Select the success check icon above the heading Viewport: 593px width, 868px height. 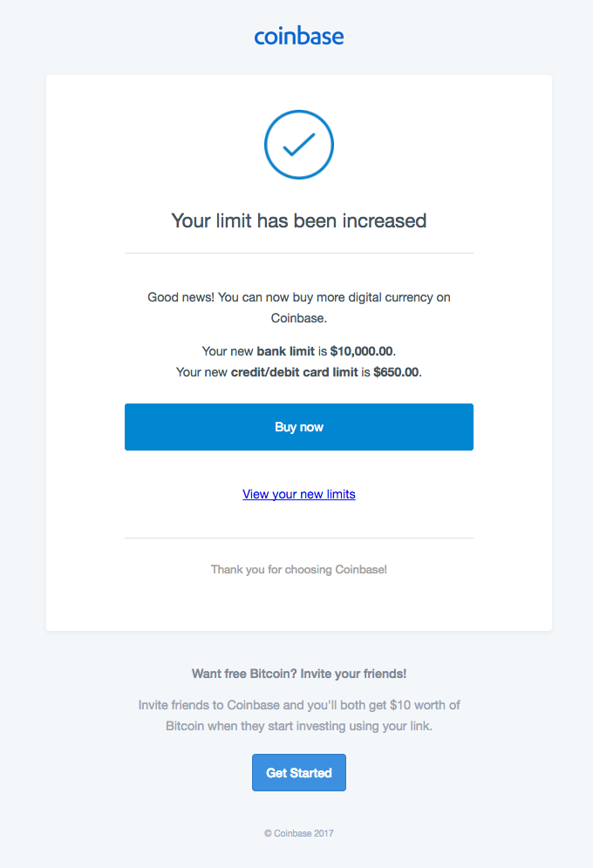299,144
